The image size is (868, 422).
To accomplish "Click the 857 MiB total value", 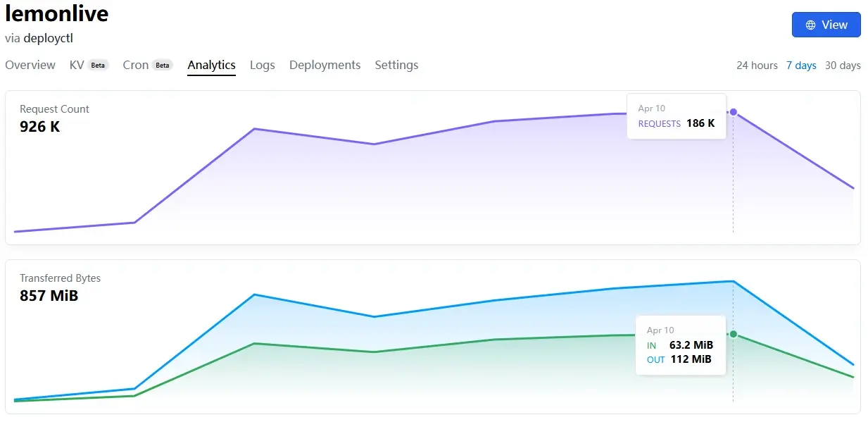I will coord(49,296).
